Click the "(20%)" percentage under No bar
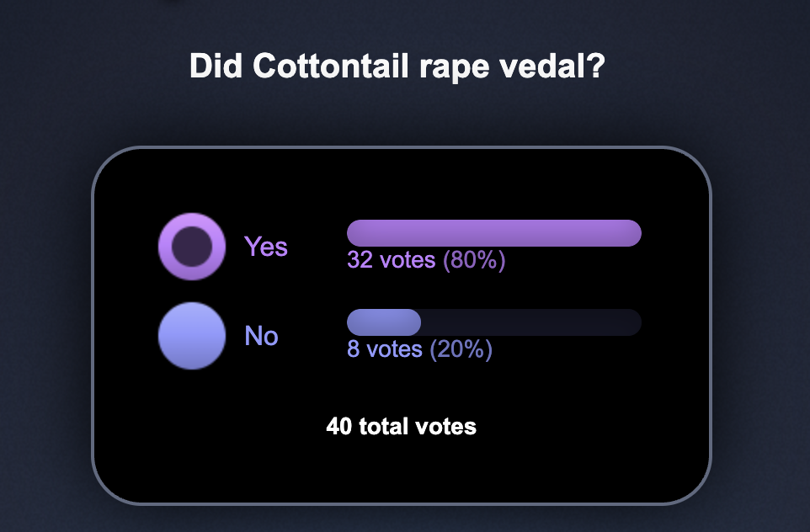The image size is (810, 532). pyautogui.click(x=461, y=348)
